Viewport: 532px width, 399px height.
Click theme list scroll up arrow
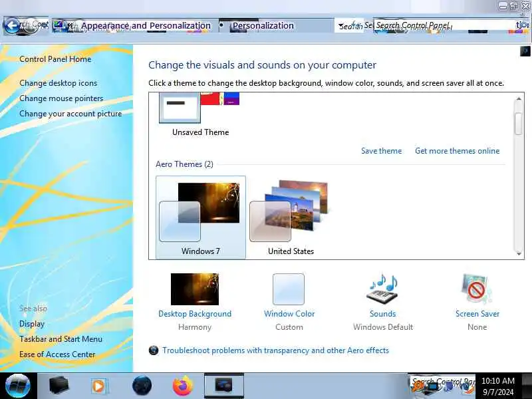(x=519, y=98)
